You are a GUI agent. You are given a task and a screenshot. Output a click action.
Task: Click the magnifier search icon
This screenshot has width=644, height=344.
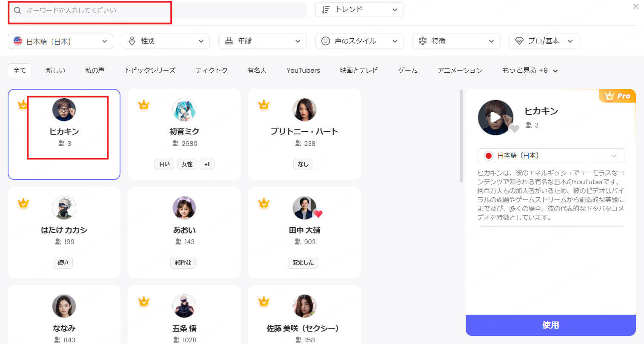tap(17, 10)
